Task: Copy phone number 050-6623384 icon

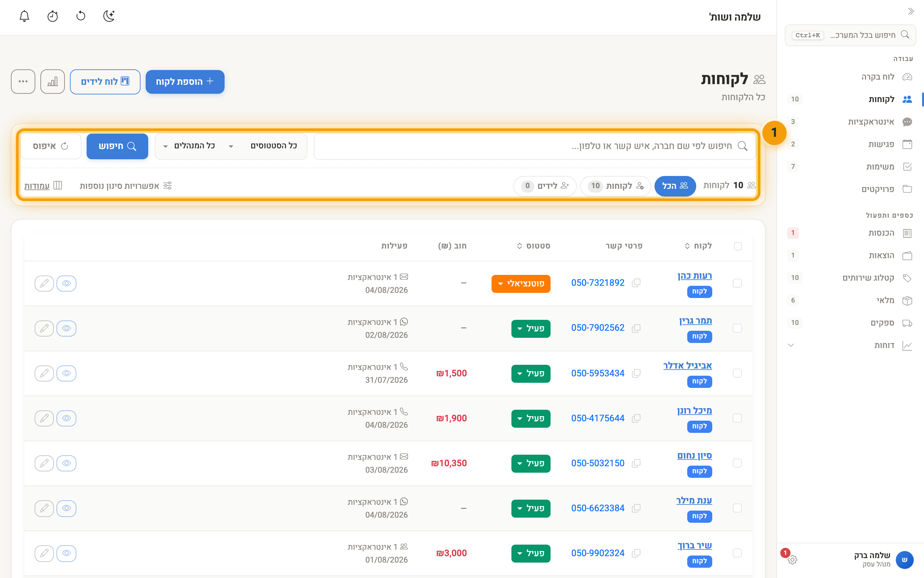Action: 636,508
